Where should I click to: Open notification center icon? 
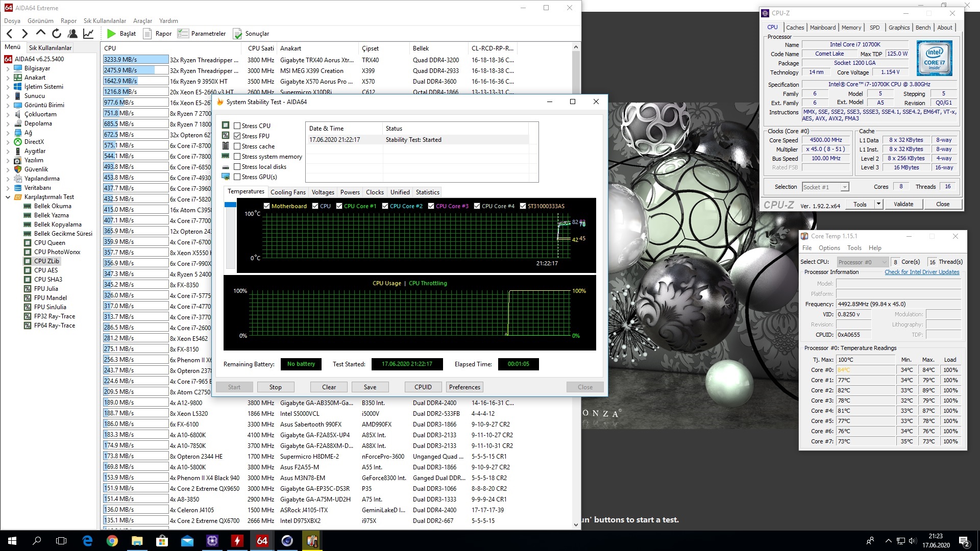click(x=964, y=541)
